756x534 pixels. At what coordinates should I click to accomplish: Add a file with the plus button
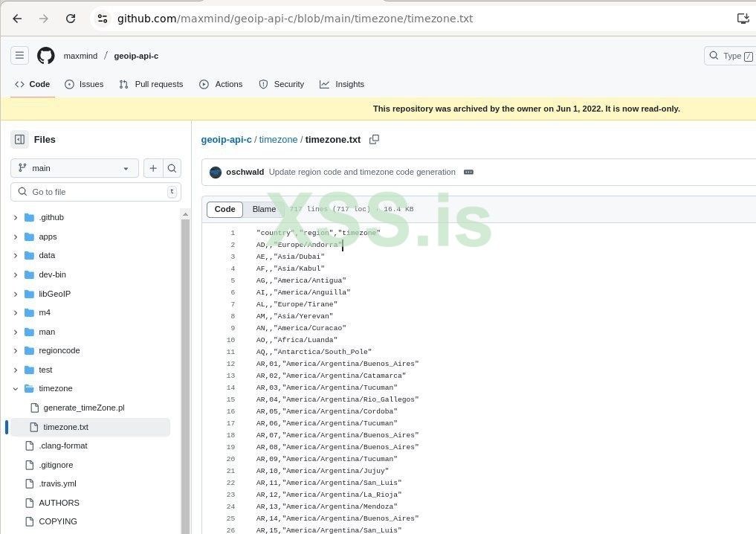153,168
